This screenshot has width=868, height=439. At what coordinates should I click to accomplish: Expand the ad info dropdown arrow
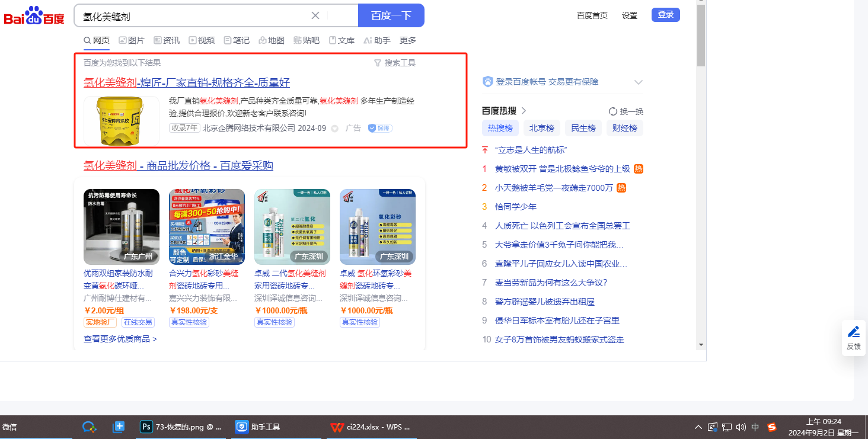(x=334, y=129)
